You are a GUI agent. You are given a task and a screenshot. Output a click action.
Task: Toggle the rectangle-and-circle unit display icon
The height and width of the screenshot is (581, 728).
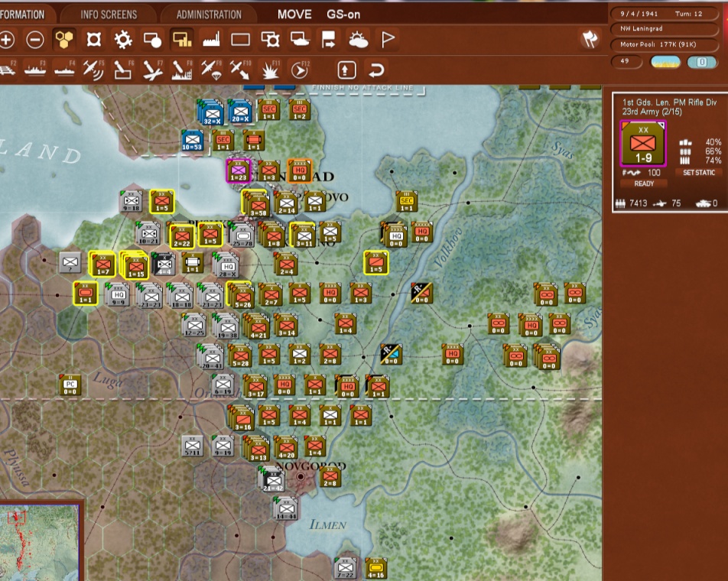click(x=152, y=40)
